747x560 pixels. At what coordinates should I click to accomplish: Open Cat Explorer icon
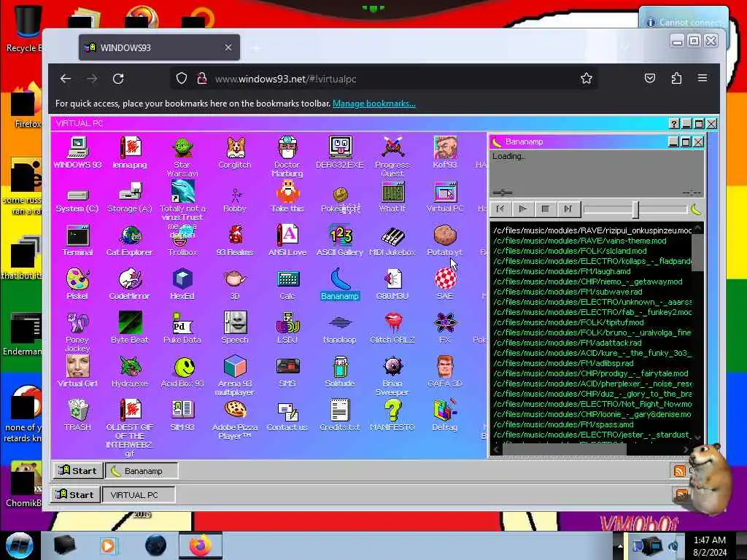130,241
